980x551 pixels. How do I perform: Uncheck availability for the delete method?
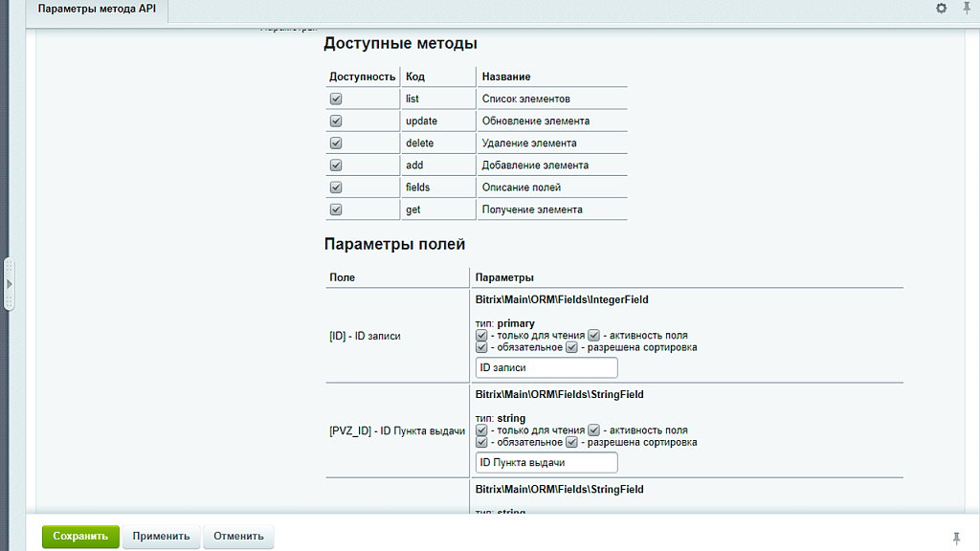[335, 143]
